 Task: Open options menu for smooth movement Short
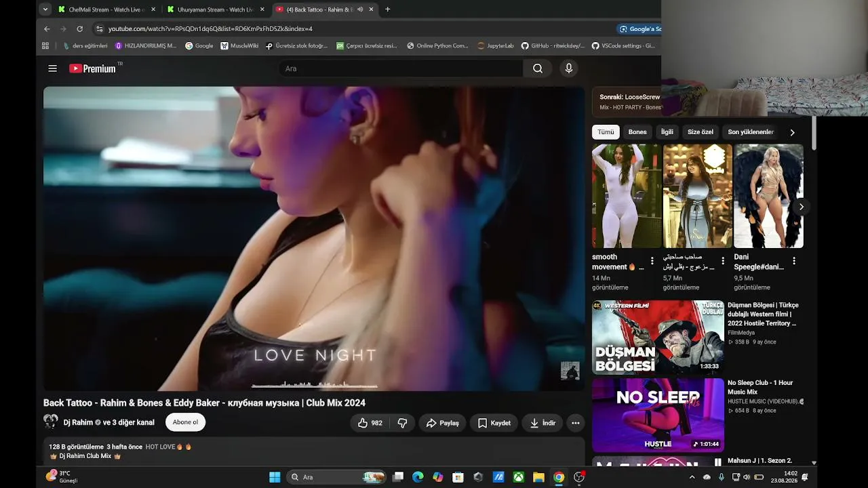pyautogui.click(x=652, y=261)
